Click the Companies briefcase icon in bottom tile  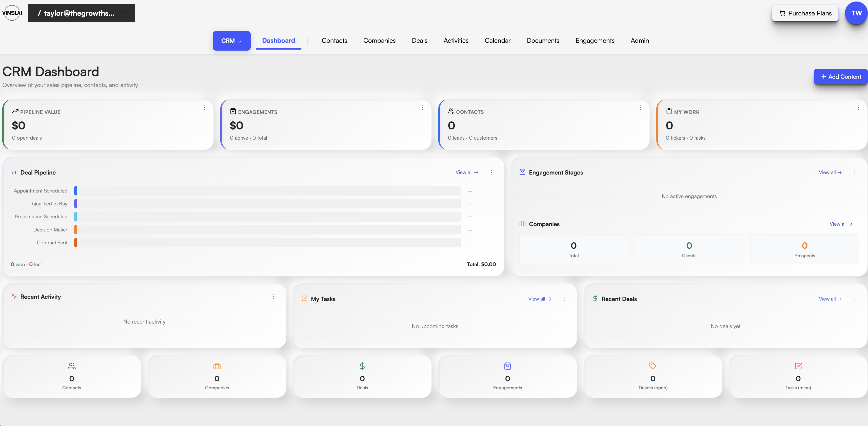(x=217, y=366)
